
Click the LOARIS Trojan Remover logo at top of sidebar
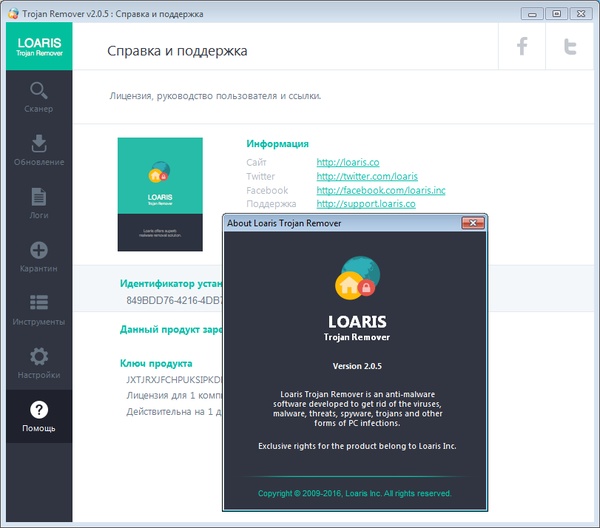tap(39, 46)
